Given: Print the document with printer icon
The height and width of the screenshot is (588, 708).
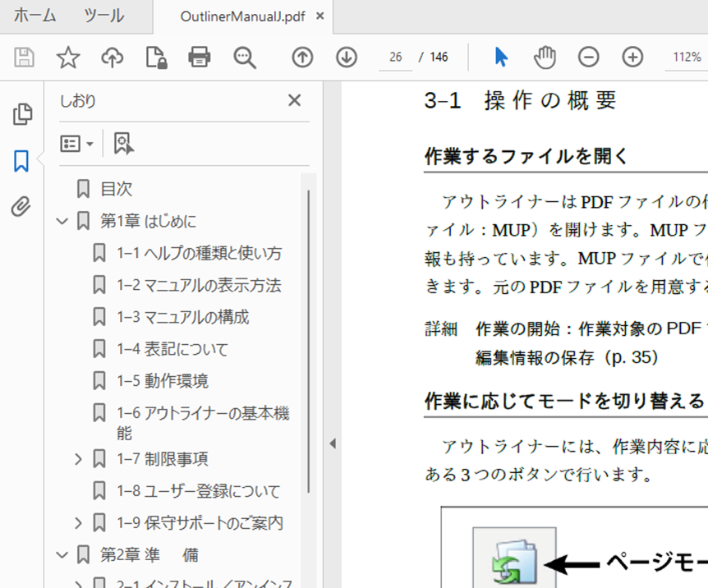Looking at the screenshot, I should coord(199,57).
